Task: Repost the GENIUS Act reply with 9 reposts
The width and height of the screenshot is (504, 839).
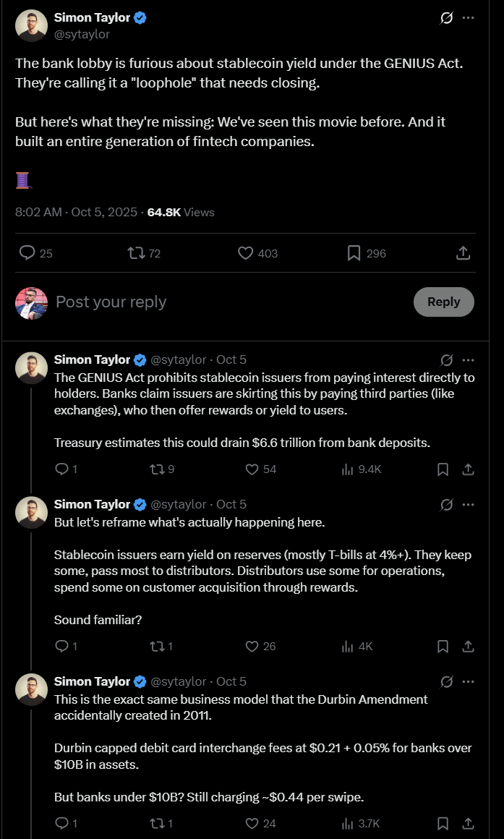Action: tap(155, 469)
